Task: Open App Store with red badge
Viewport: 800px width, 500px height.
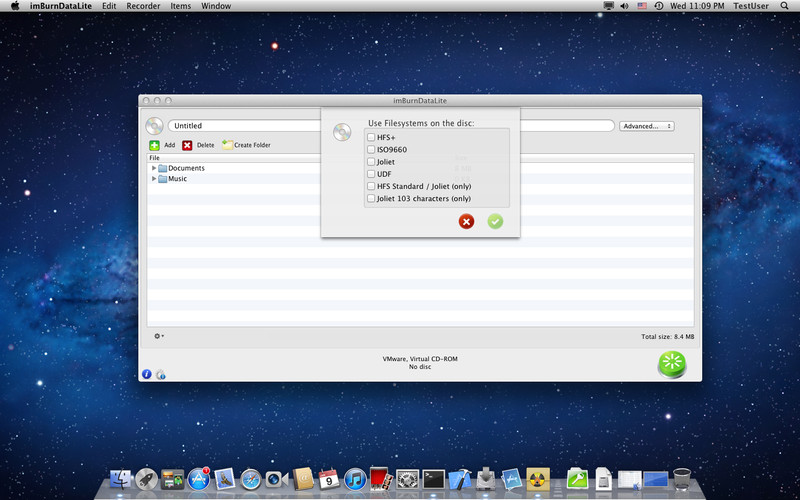Action: (x=198, y=479)
